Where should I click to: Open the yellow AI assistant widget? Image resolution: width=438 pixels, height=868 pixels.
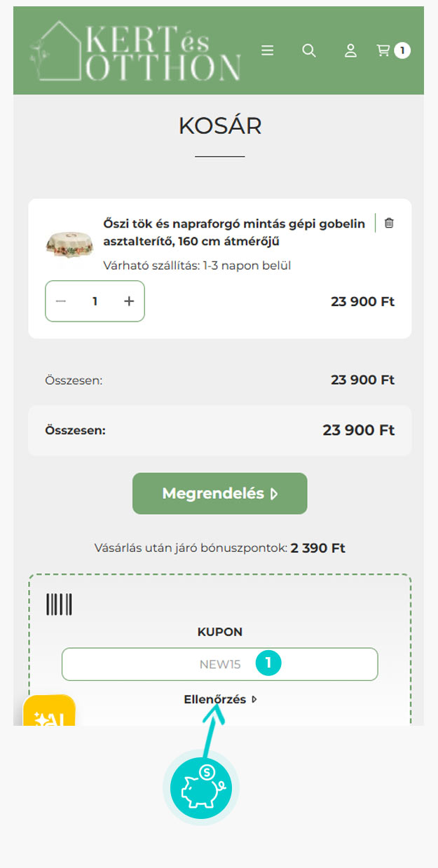point(49,711)
